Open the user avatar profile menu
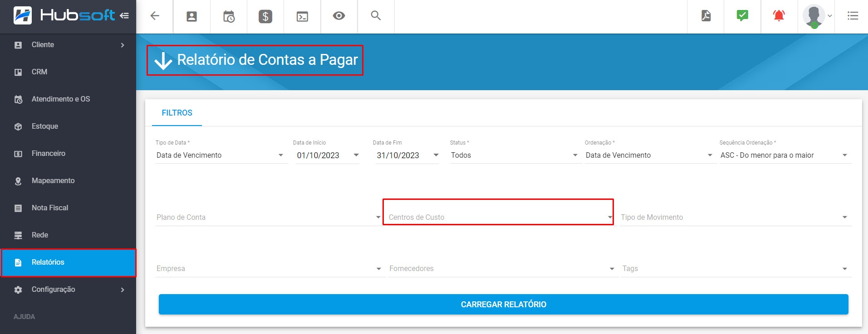Image resolution: width=868 pixels, height=334 pixels. click(x=816, y=16)
